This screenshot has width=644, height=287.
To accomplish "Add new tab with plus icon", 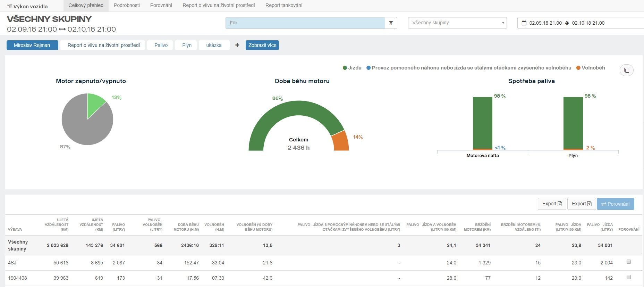I will point(237,45).
